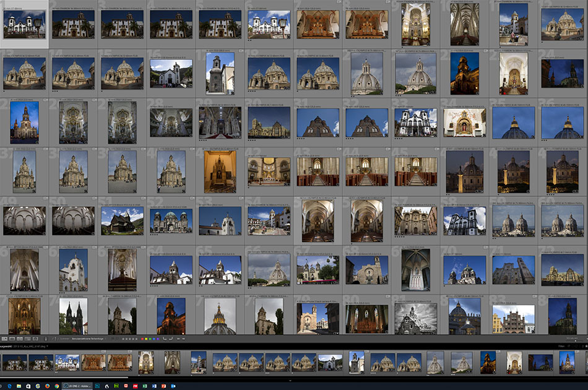Image resolution: width=588 pixels, height=390 pixels.
Task: Apply the green color label swatch
Action: coord(150,339)
